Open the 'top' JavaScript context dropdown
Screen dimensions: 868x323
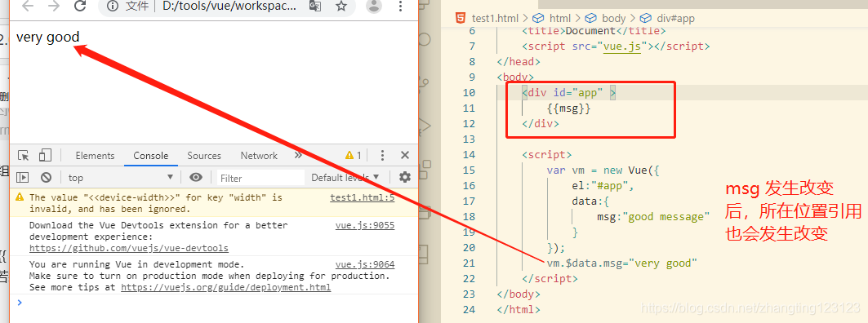[121, 178]
